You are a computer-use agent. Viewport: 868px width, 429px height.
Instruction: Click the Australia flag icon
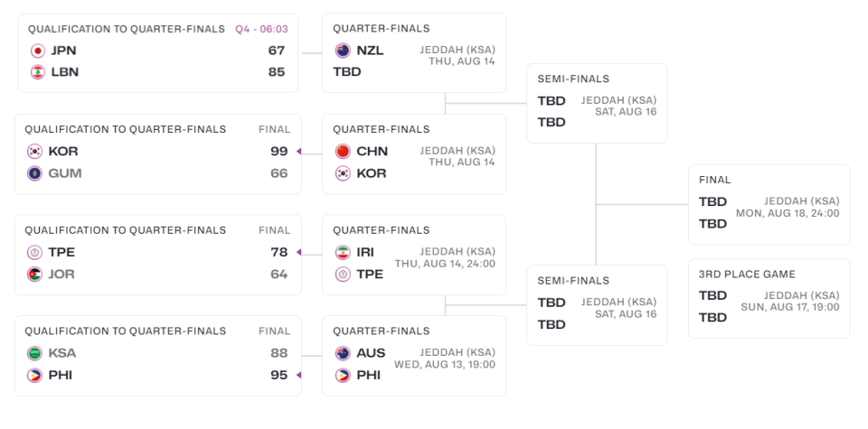(x=343, y=354)
